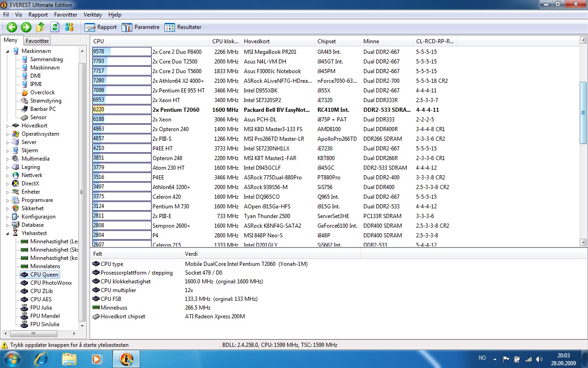
Task: Click the 9578 score bar
Action: [x=122, y=52]
